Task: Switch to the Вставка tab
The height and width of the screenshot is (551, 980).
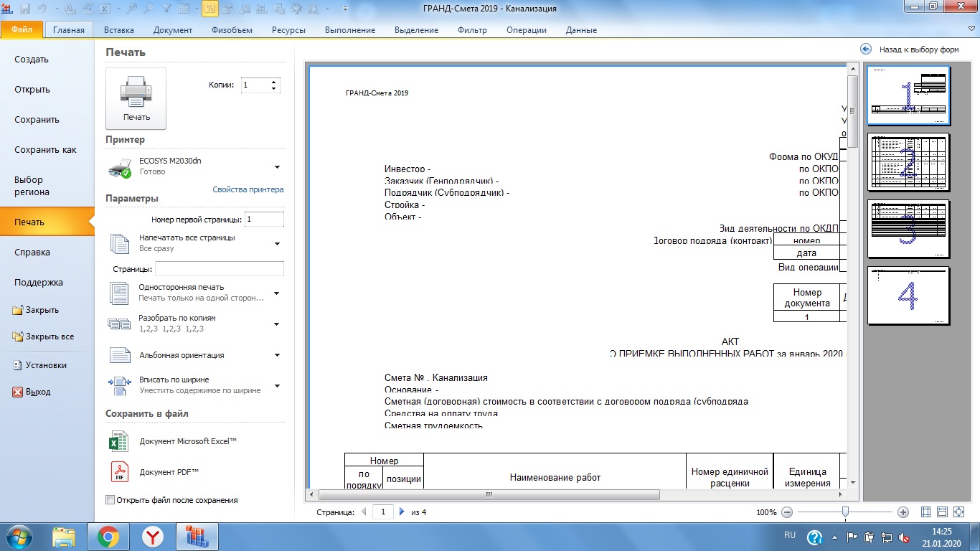Action: (x=119, y=30)
